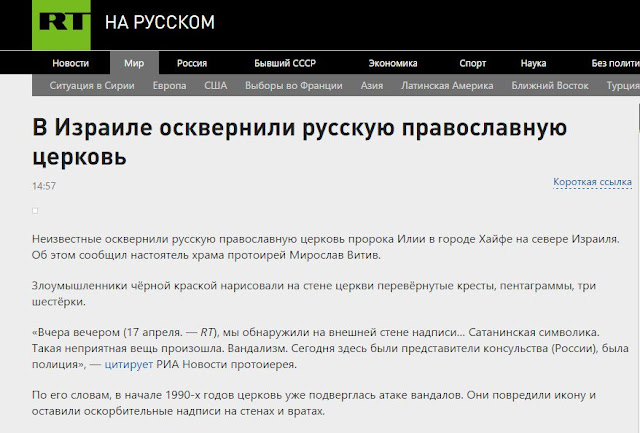The image size is (640, 433).
Task: Open the Наука section
Action: (533, 63)
